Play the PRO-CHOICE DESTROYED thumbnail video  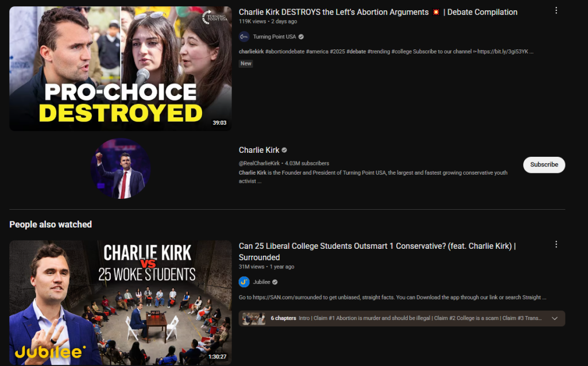(x=121, y=68)
